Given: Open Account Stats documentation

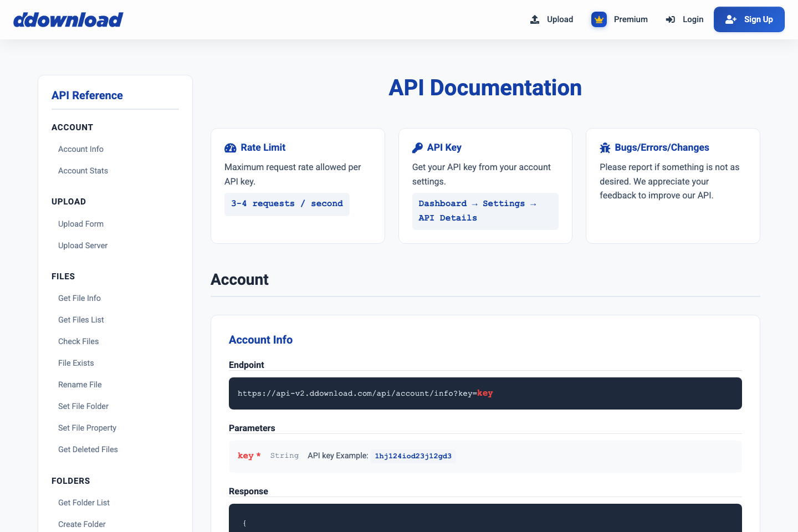Looking at the screenshot, I should tap(83, 171).
